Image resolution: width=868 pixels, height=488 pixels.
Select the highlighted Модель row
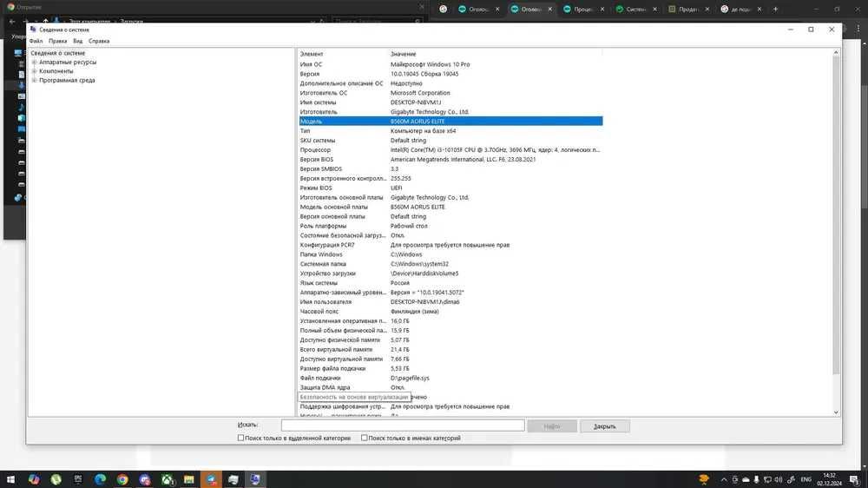450,122
